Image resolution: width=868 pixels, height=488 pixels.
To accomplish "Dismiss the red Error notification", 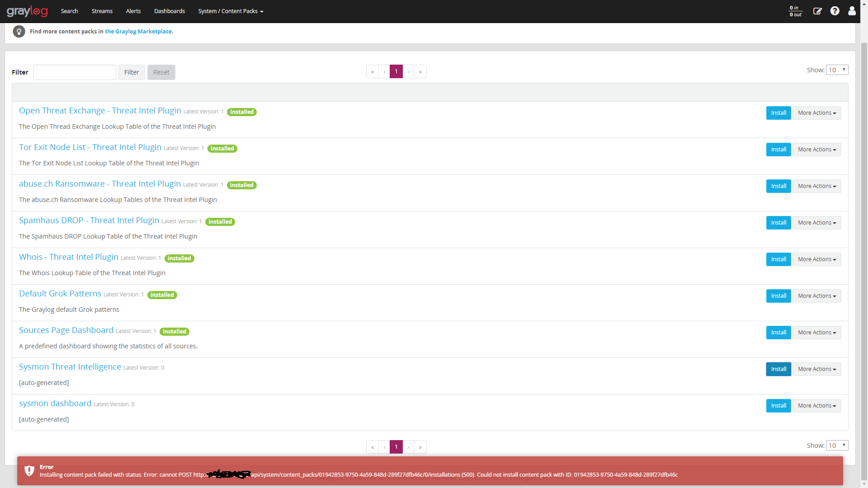I will (430, 471).
